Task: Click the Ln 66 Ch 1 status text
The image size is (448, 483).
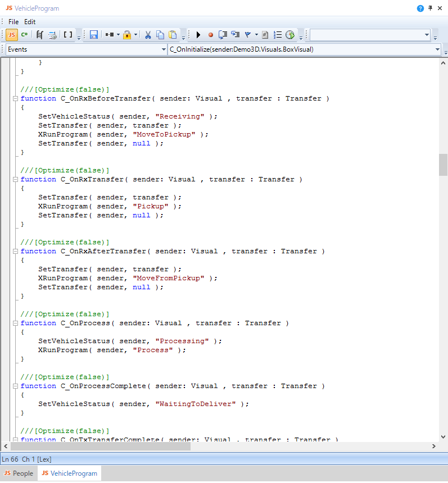Action: click(x=26, y=459)
